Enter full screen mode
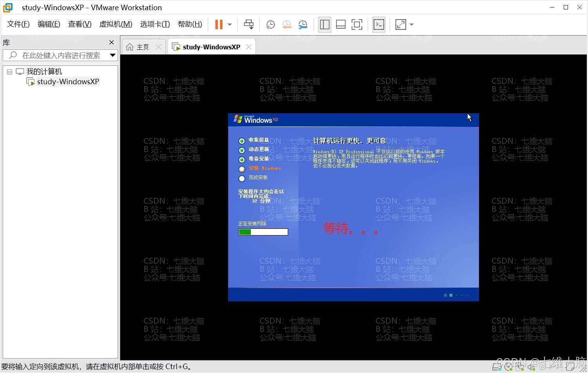 pyautogui.click(x=357, y=25)
